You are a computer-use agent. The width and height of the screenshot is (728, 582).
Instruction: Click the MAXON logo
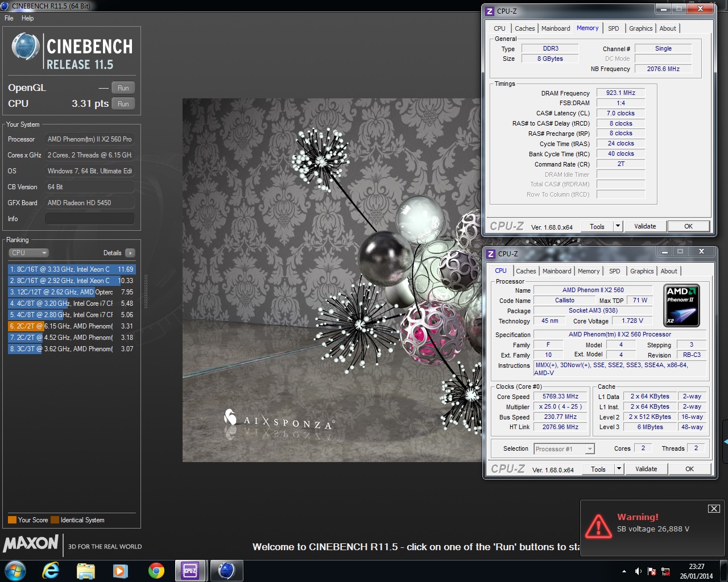[31, 544]
